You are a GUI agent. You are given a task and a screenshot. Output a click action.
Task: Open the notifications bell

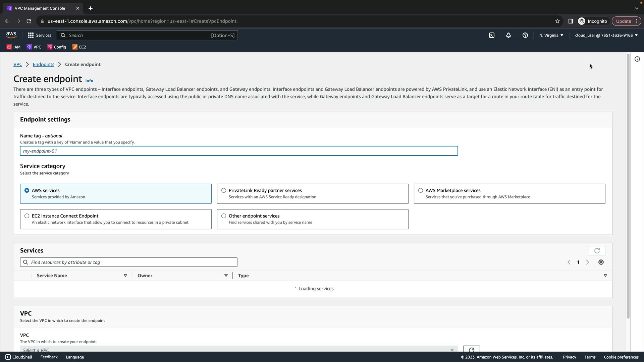508,35
